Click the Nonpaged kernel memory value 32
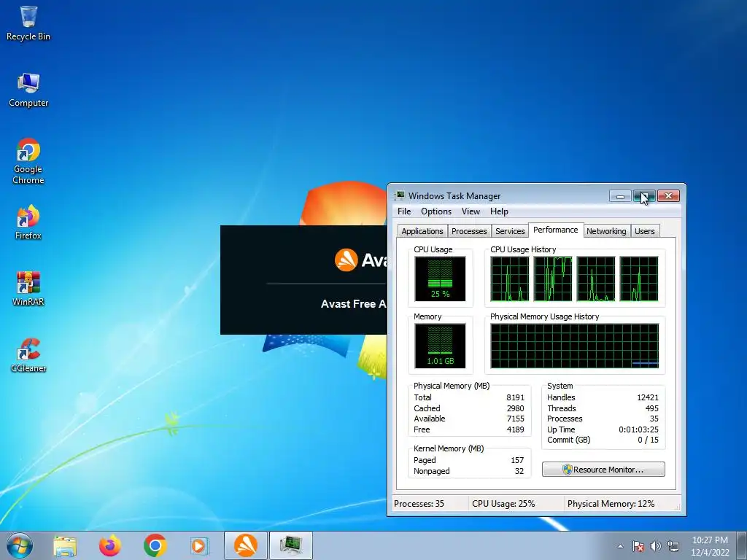The width and height of the screenshot is (747, 560). pyautogui.click(x=519, y=472)
